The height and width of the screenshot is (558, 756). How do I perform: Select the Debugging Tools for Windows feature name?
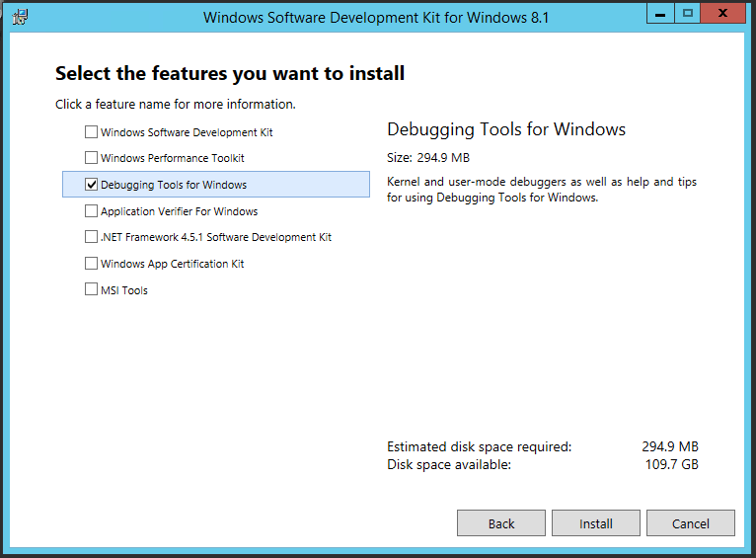click(x=174, y=185)
